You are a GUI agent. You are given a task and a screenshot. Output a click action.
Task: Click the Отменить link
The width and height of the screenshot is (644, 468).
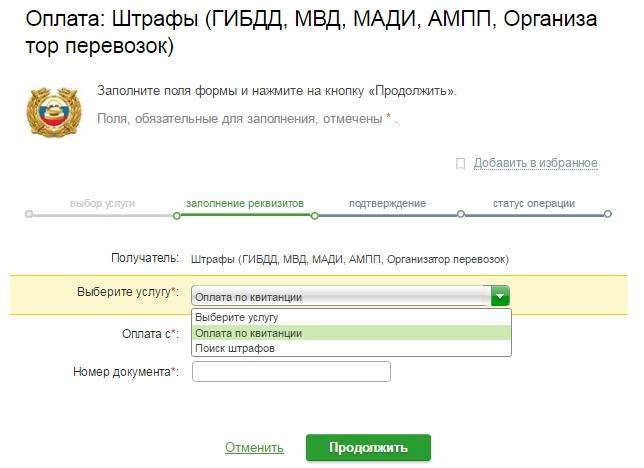254,448
